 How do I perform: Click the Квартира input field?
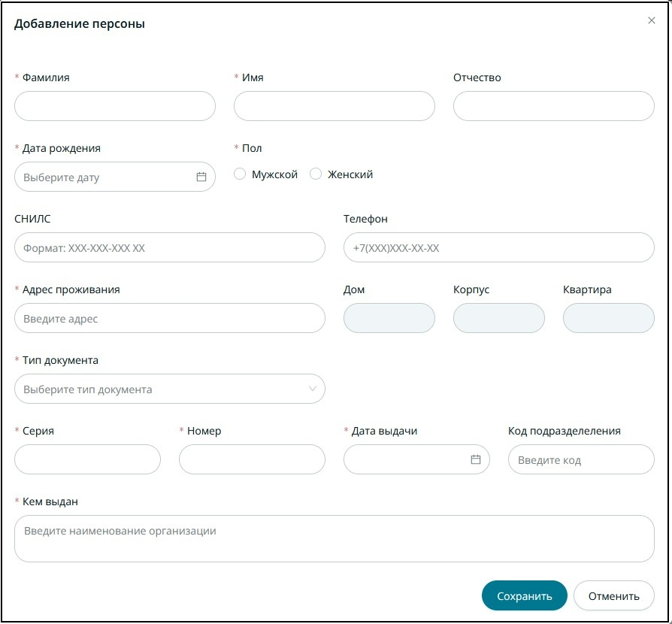click(x=609, y=318)
